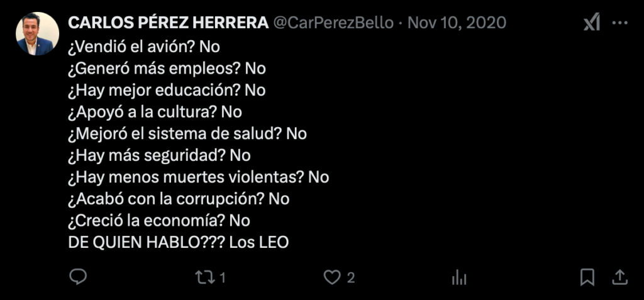Open the three-dot more options menu
This screenshot has width=644, height=300.
619,23
